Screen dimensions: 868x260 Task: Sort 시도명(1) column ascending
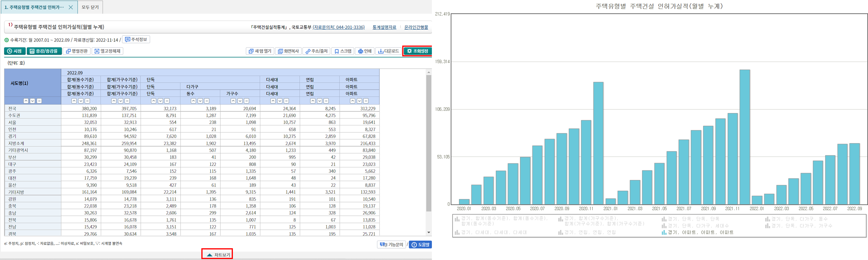(x=26, y=101)
